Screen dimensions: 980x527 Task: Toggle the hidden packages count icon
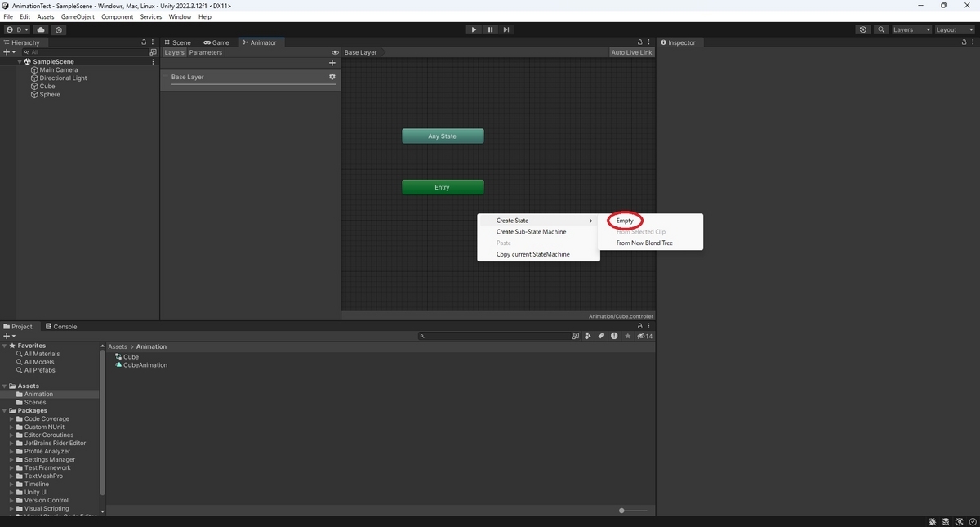pyautogui.click(x=645, y=336)
